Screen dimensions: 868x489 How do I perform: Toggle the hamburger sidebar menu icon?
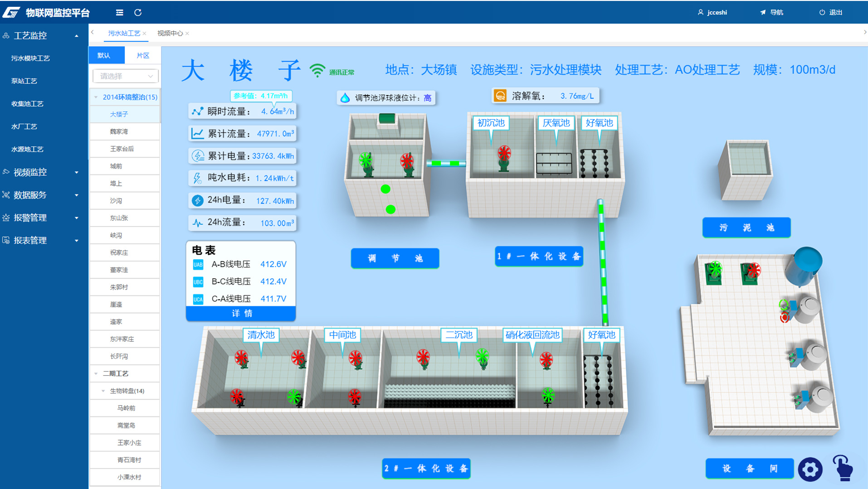coord(120,13)
